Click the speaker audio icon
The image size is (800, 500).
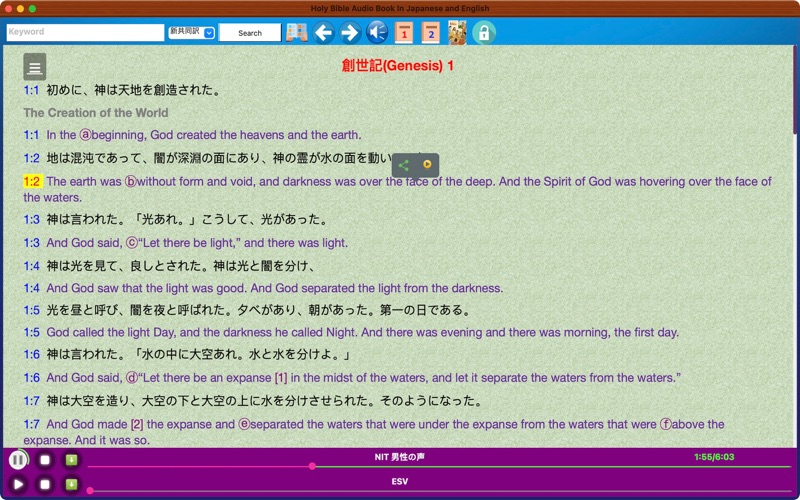pyautogui.click(x=377, y=33)
